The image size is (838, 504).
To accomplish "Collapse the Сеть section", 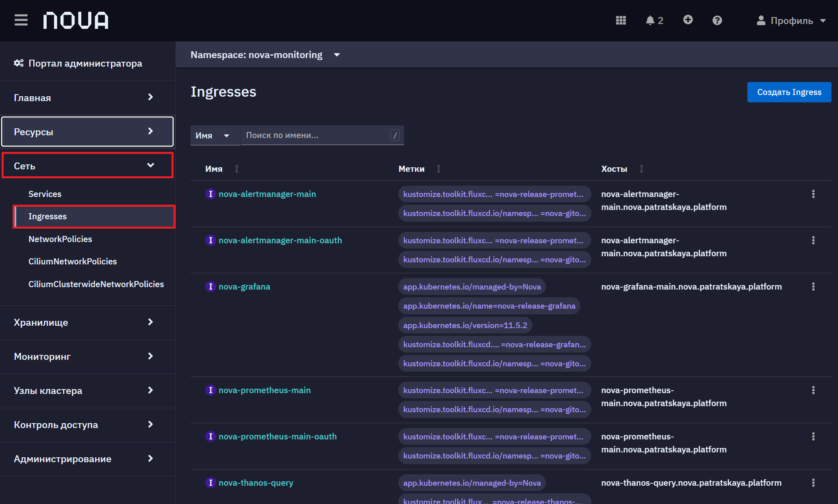I will (x=87, y=166).
